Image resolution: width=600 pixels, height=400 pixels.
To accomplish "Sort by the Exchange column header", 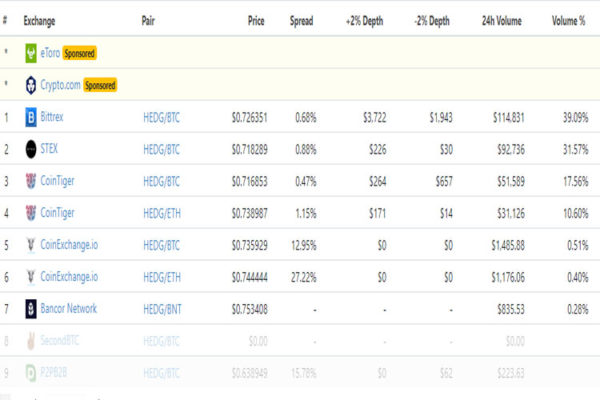I will (x=39, y=21).
